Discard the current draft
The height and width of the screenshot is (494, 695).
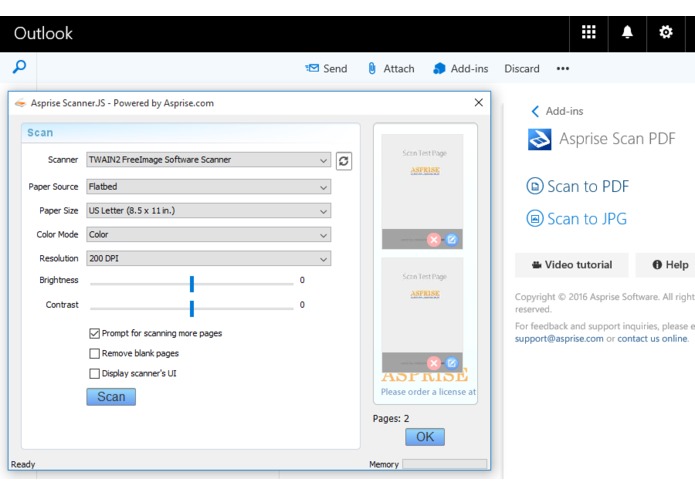(522, 69)
